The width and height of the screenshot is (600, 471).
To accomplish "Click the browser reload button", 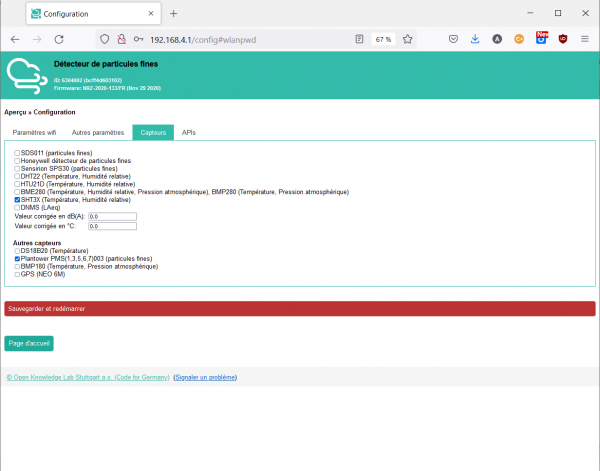I will click(59, 39).
